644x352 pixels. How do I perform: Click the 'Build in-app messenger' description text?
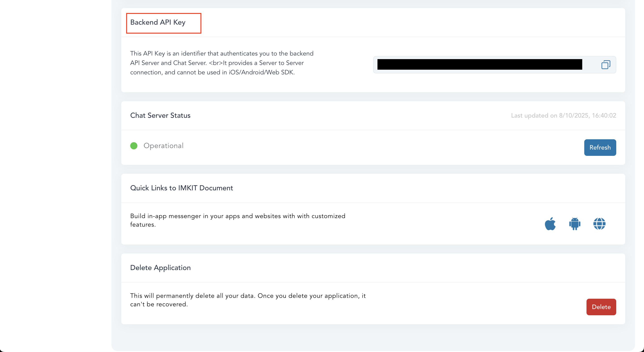click(x=237, y=220)
